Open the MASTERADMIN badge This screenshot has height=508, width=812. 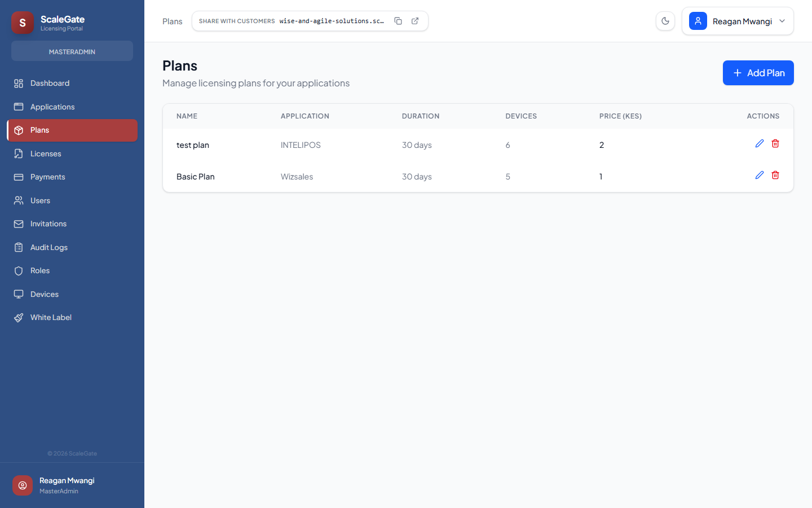point(72,51)
